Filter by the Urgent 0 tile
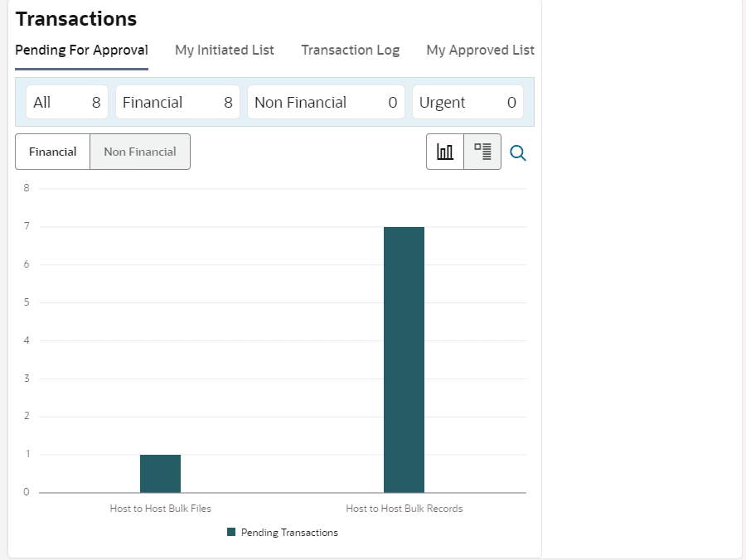 [x=467, y=103]
